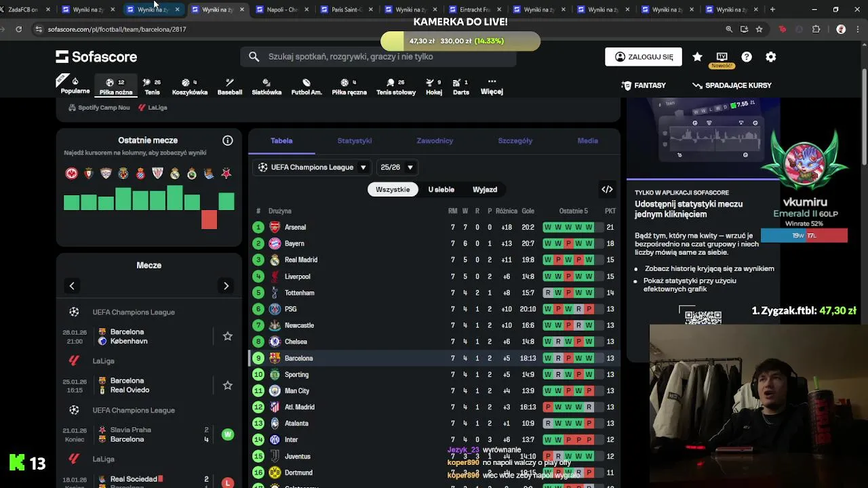This screenshot has height=488, width=868.
Task: Click the tall green form bar
Action: tap(174, 197)
